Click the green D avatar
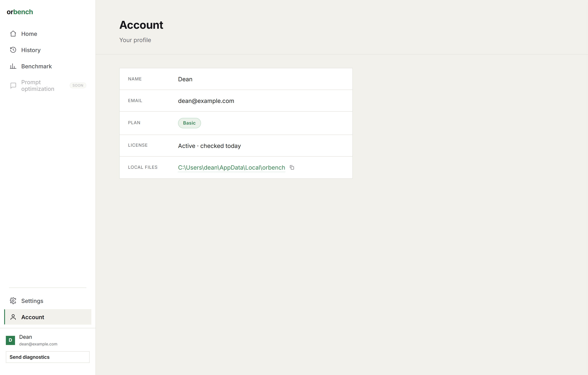 10,340
